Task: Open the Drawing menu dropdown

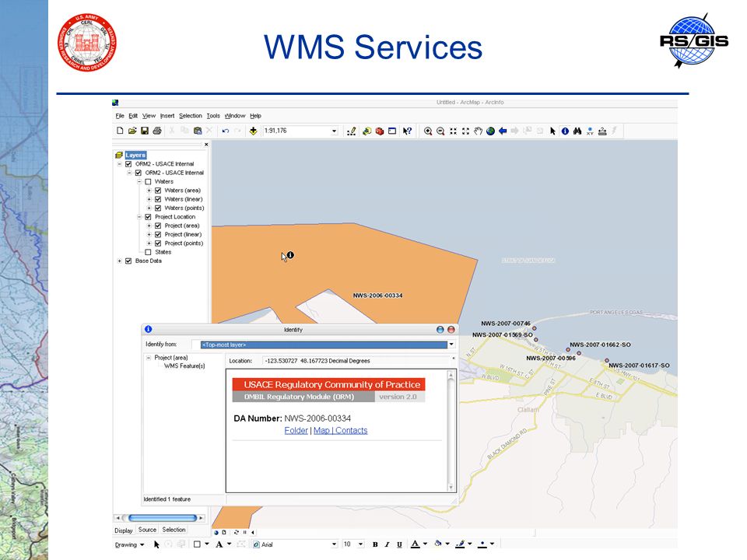Action: 129,544
